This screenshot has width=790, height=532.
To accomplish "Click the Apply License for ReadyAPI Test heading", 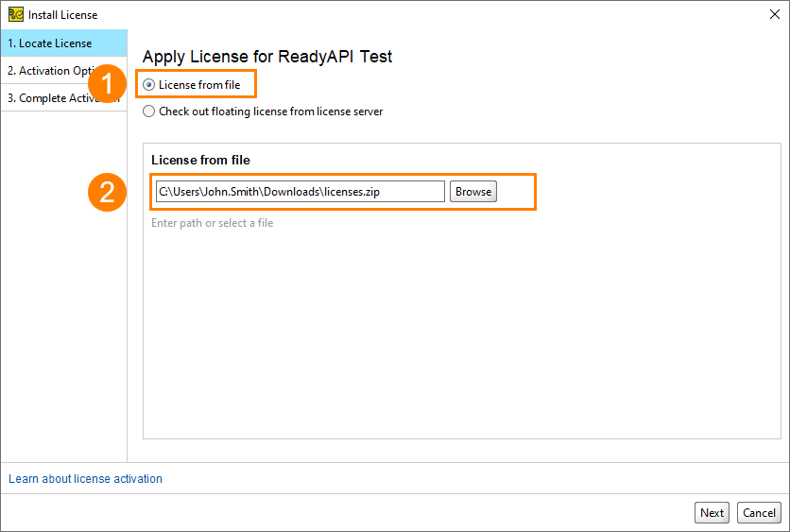I will point(267,57).
